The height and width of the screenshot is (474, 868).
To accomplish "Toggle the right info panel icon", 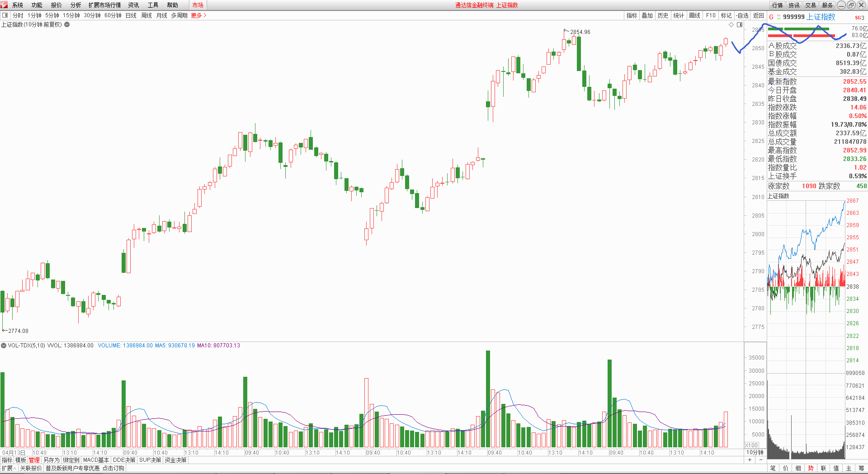I will click(740, 25).
